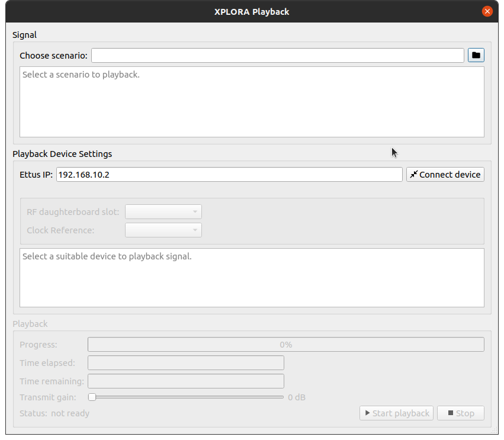Viewport: 504px width, 440px height.
Task: Open the Clock Reference combo box
Action: click(163, 230)
